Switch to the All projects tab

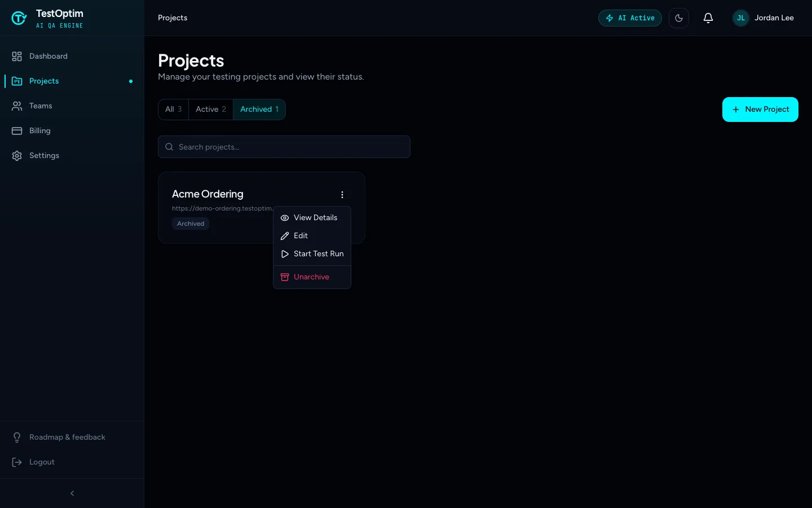click(x=173, y=110)
